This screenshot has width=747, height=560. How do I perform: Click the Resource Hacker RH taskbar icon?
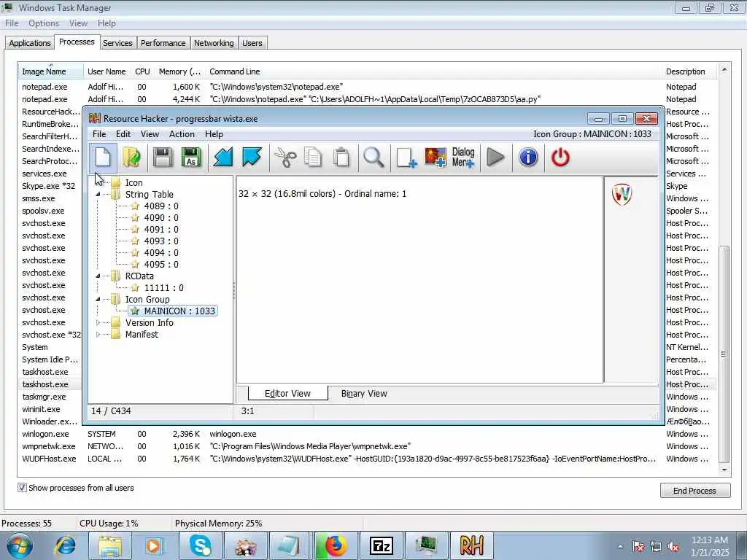coord(472,545)
